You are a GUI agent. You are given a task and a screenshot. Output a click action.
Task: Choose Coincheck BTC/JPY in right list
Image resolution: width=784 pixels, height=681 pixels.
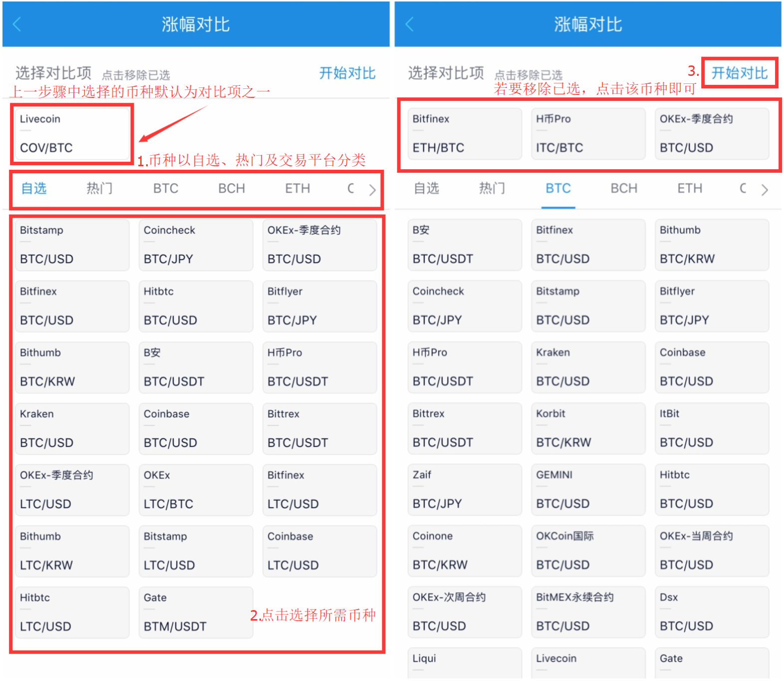point(465,306)
